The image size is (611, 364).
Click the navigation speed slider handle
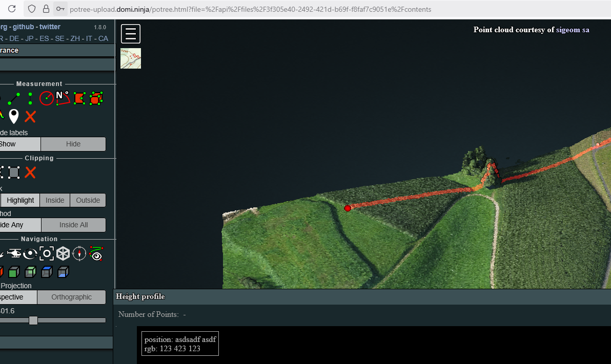[33, 320]
